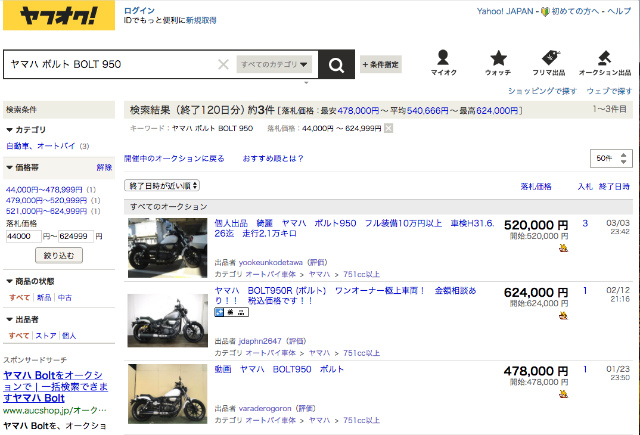Click 解除 to clear price range
This screenshot has height=435, width=640.
click(104, 167)
